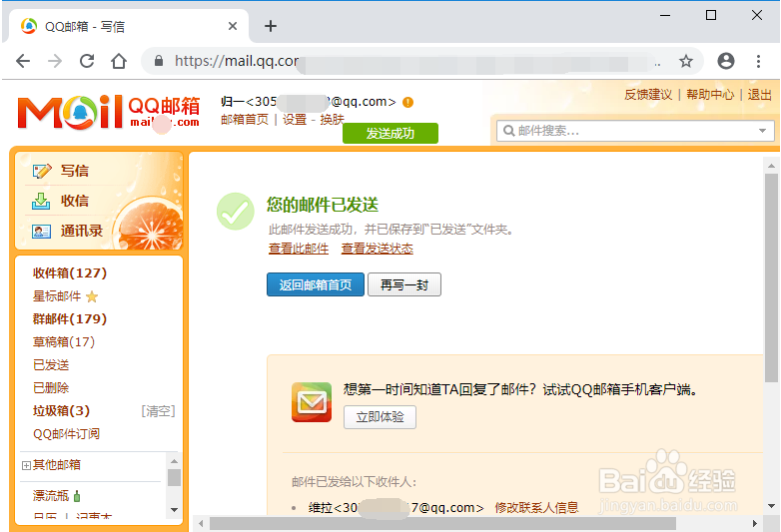
Task: Click the site lock icon in address bar
Action: coord(159,61)
